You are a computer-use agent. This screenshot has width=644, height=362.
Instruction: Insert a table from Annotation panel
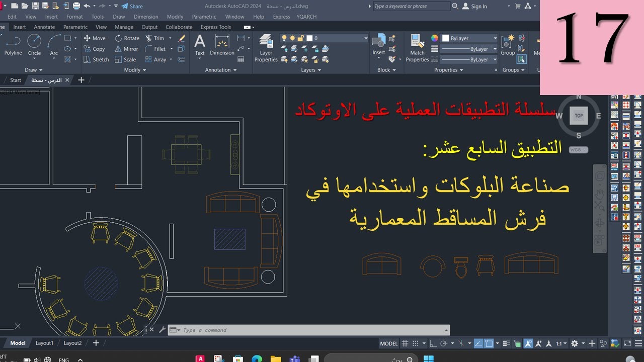click(x=241, y=59)
